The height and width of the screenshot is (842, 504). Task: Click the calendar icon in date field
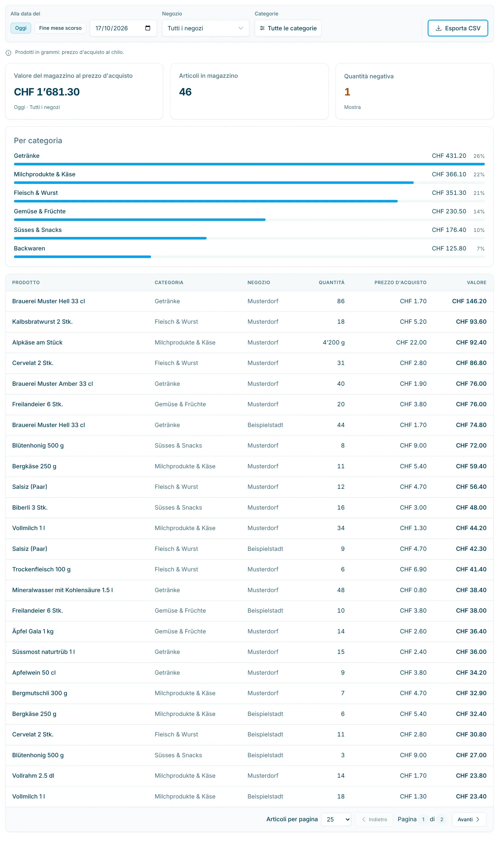(x=148, y=28)
